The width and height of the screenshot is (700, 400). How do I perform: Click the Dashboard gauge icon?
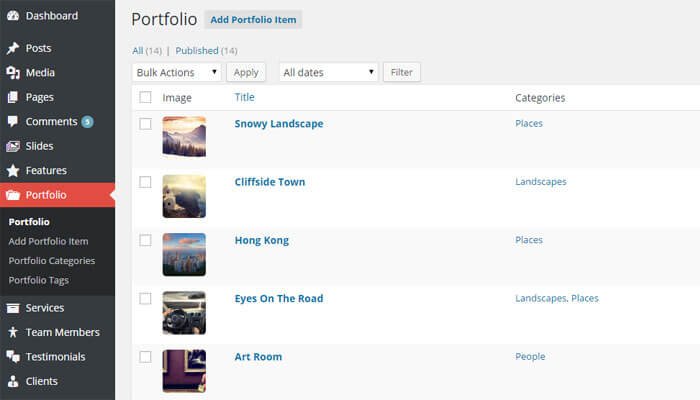(12, 16)
